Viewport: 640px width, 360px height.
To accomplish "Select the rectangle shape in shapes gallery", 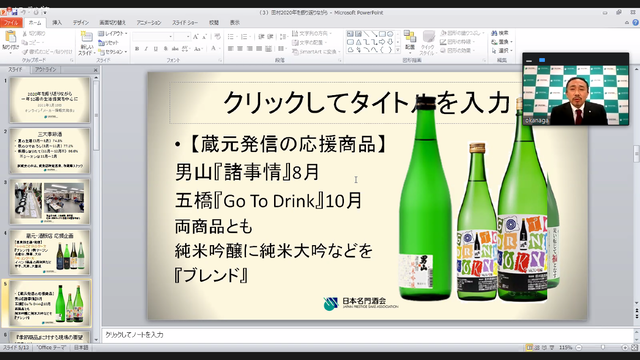I will [382, 34].
